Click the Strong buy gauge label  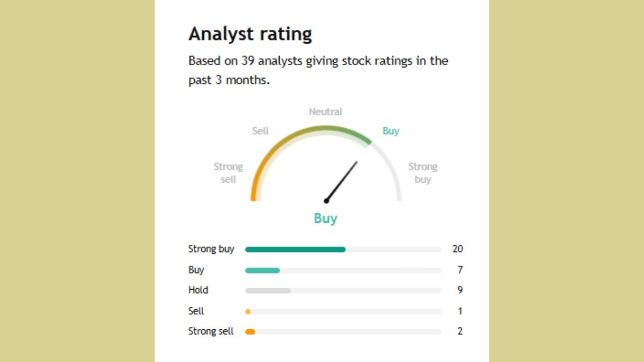423,172
